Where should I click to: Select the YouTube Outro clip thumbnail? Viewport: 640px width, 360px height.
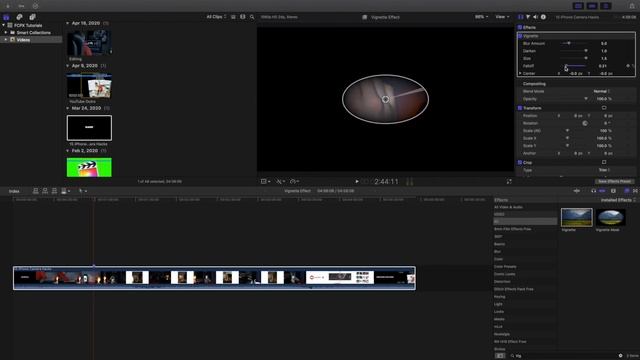pos(89,85)
